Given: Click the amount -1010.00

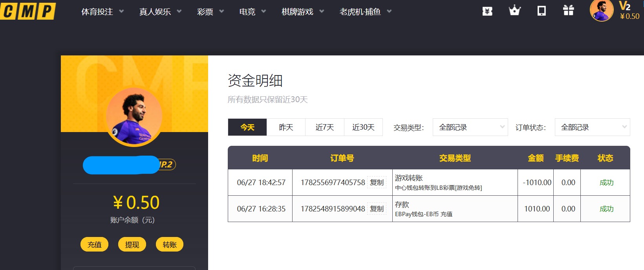Looking at the screenshot, I should [537, 182].
